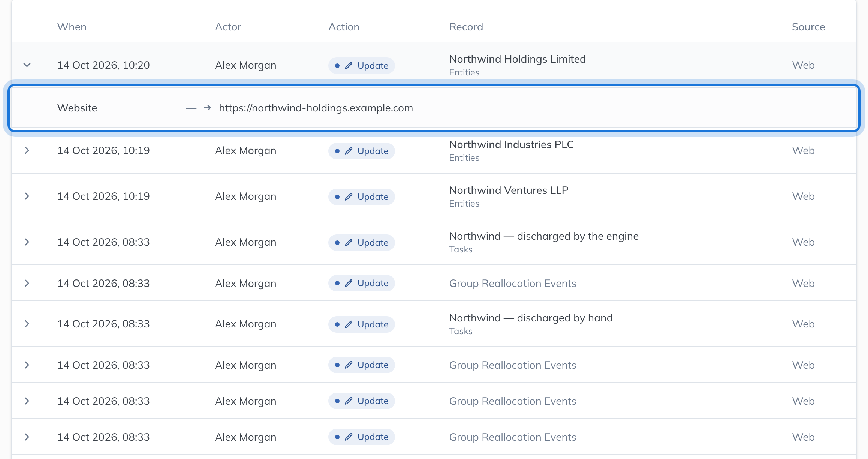The width and height of the screenshot is (868, 459).
Task: Click Alex Morgan in Northwind Holdings Limited row
Action: click(x=245, y=65)
